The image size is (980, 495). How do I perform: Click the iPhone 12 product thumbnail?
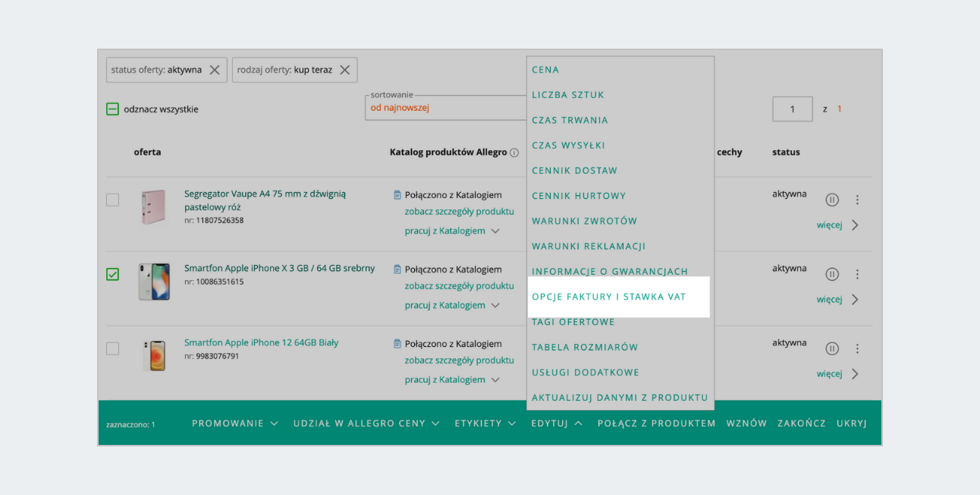point(154,355)
